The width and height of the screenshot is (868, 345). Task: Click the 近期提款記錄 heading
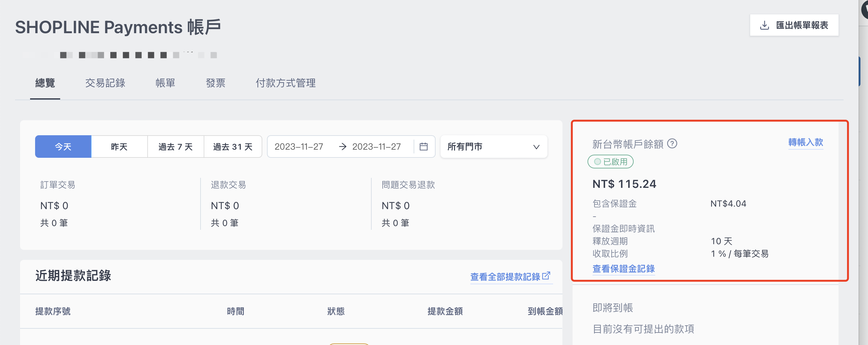click(73, 275)
